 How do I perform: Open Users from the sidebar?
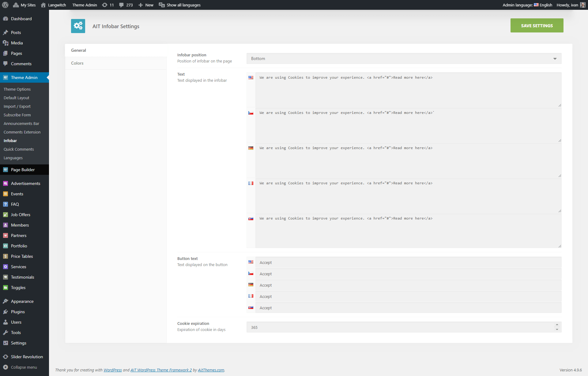click(24, 322)
